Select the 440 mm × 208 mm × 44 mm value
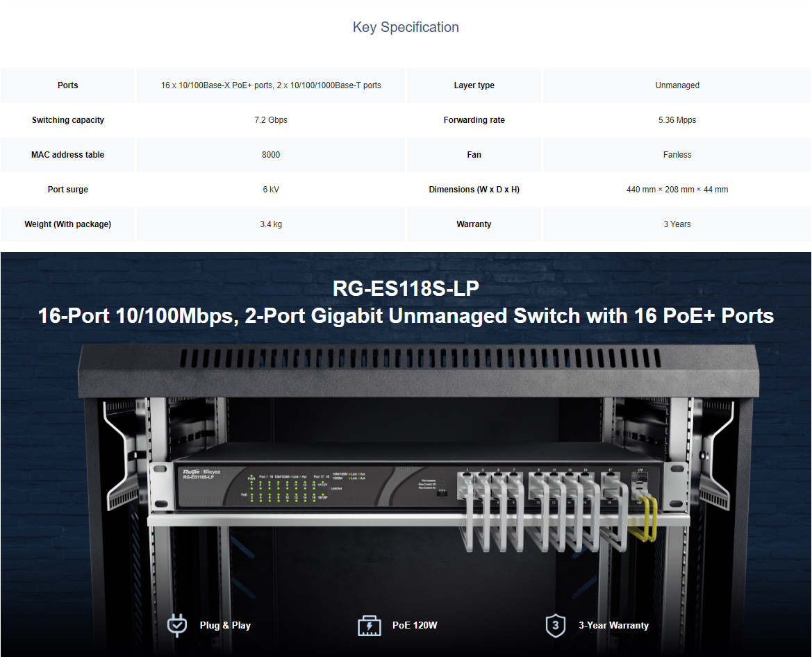 click(x=677, y=190)
